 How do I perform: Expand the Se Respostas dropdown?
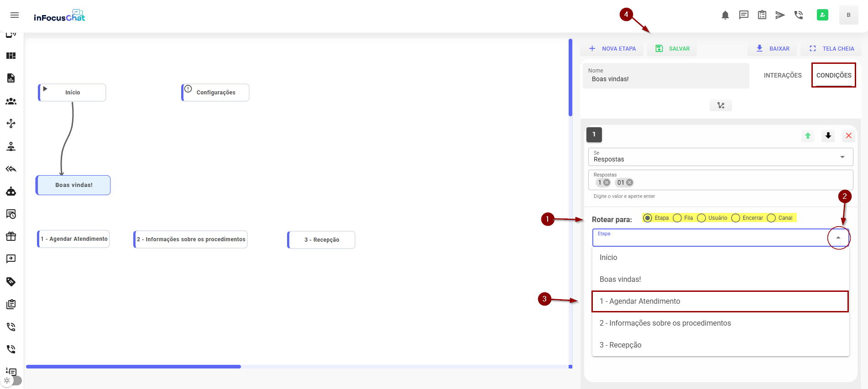[x=842, y=157]
